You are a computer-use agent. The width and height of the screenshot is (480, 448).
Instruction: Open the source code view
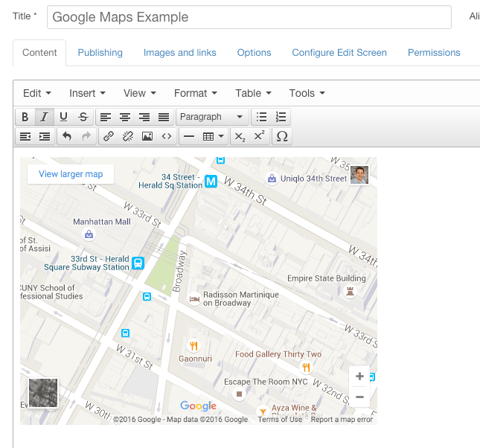pyautogui.click(x=167, y=136)
